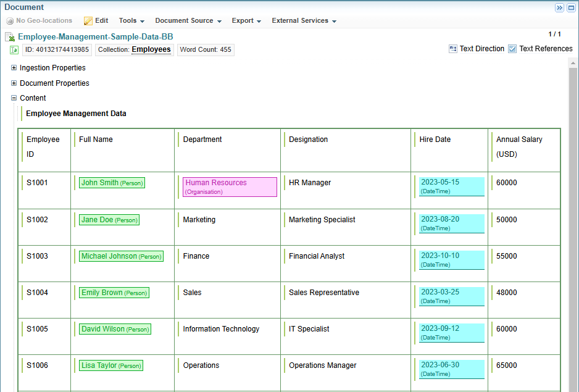Click the panel maximize icon at top right

pos(571,7)
